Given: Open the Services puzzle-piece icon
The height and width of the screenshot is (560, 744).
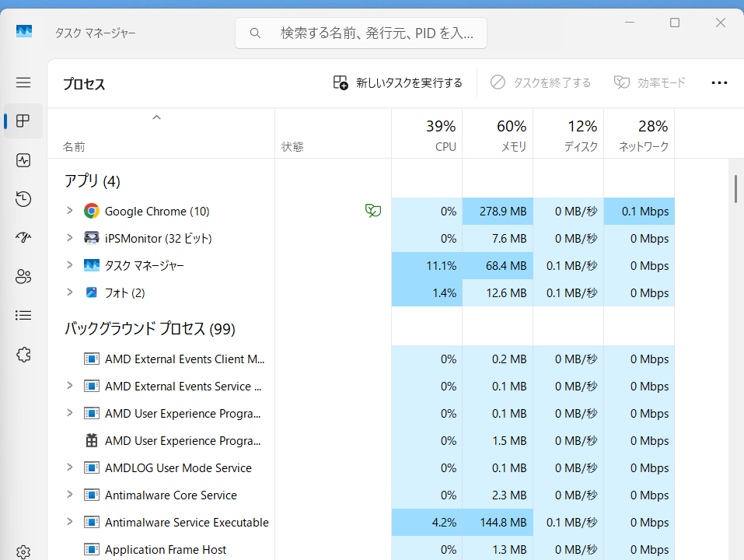Looking at the screenshot, I should 23,355.
